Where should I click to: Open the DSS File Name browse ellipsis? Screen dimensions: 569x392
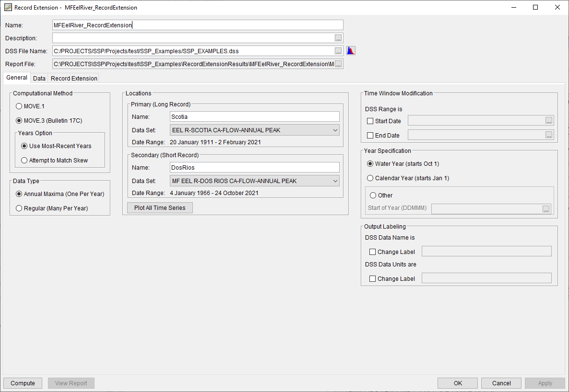point(339,51)
